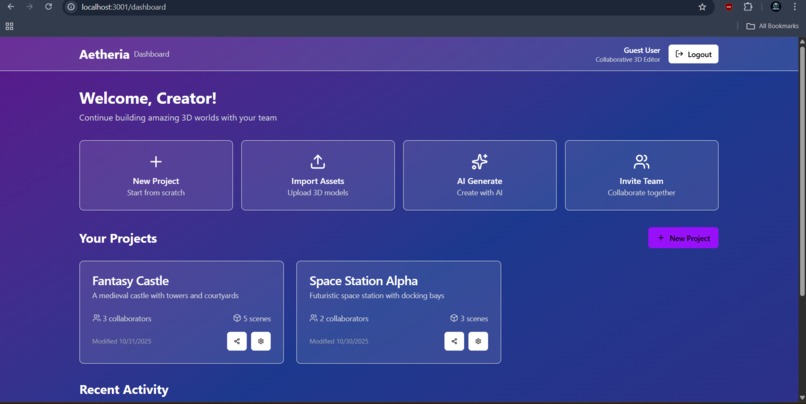Image resolution: width=806 pixels, height=404 pixels.
Task: Open the Space Station Alpha project title
Action: (363, 281)
